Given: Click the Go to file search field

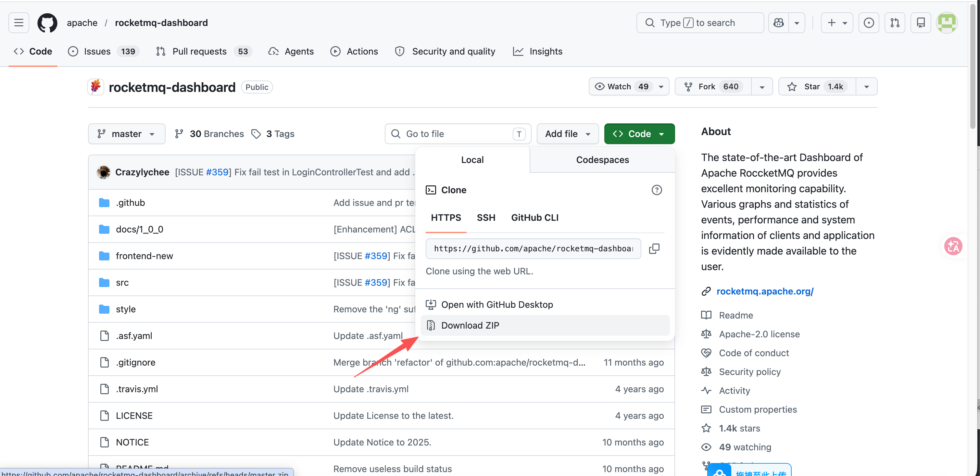Looking at the screenshot, I should [458, 134].
